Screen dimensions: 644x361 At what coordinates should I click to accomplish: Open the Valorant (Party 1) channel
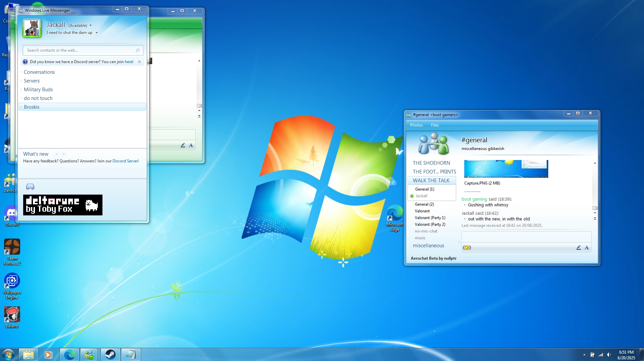click(430, 218)
